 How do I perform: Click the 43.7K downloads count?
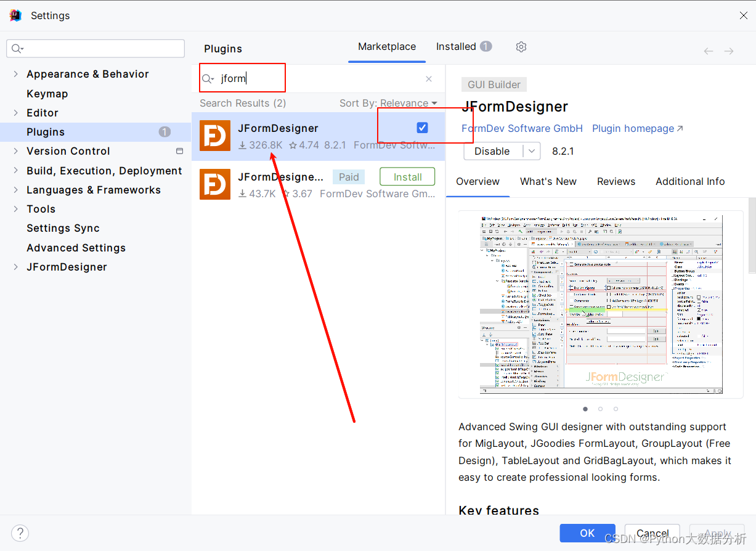coord(257,194)
